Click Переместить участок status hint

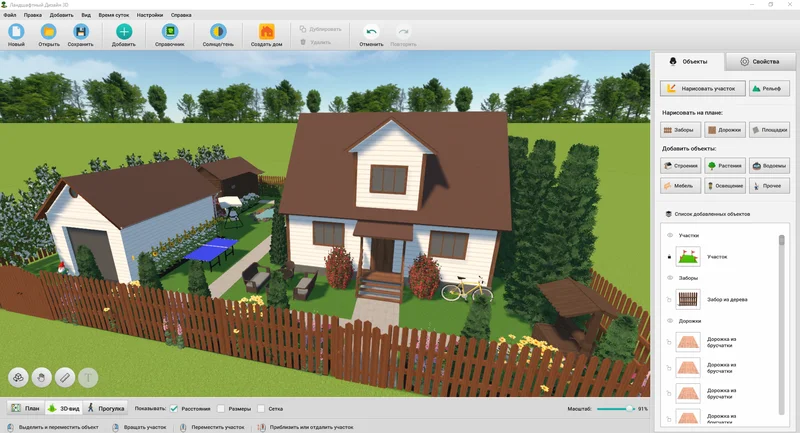tap(218, 427)
